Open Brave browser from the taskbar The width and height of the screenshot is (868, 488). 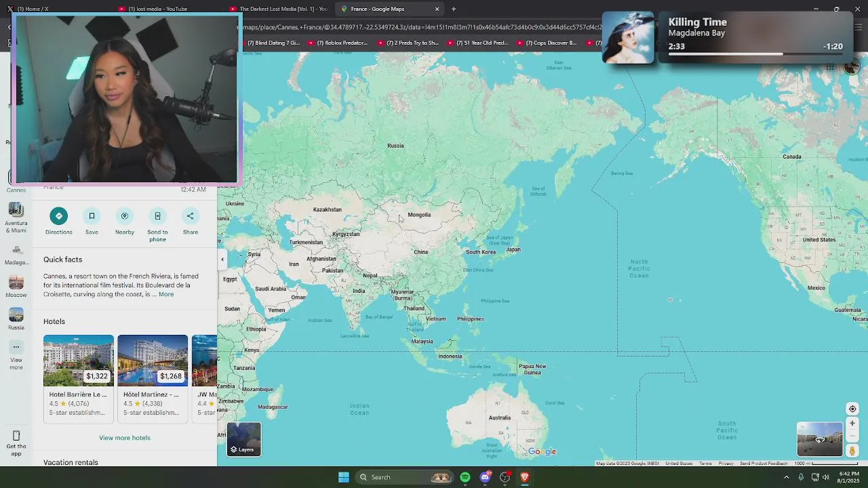[x=524, y=477]
